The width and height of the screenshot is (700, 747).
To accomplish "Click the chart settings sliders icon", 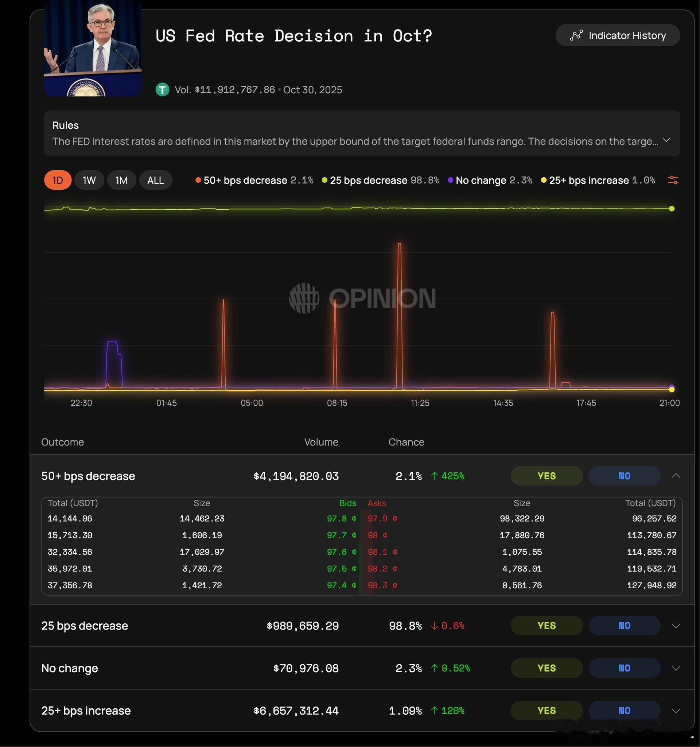I will pos(673,180).
